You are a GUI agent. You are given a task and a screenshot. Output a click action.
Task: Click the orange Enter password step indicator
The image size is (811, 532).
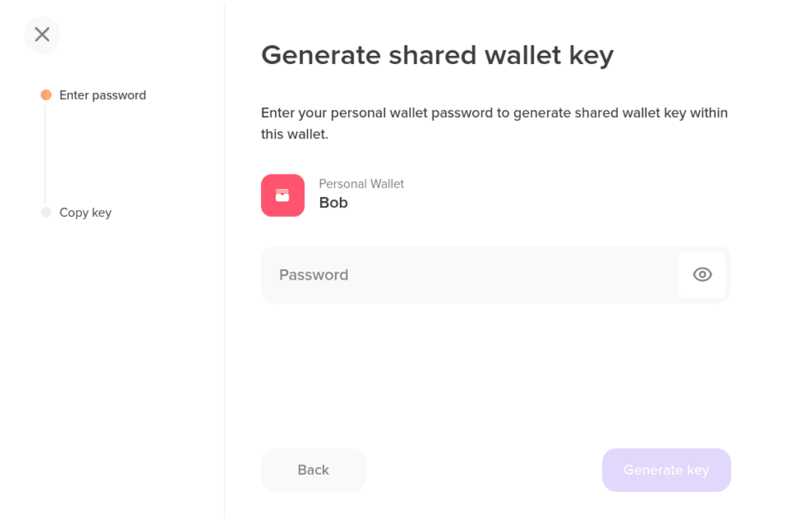point(46,95)
